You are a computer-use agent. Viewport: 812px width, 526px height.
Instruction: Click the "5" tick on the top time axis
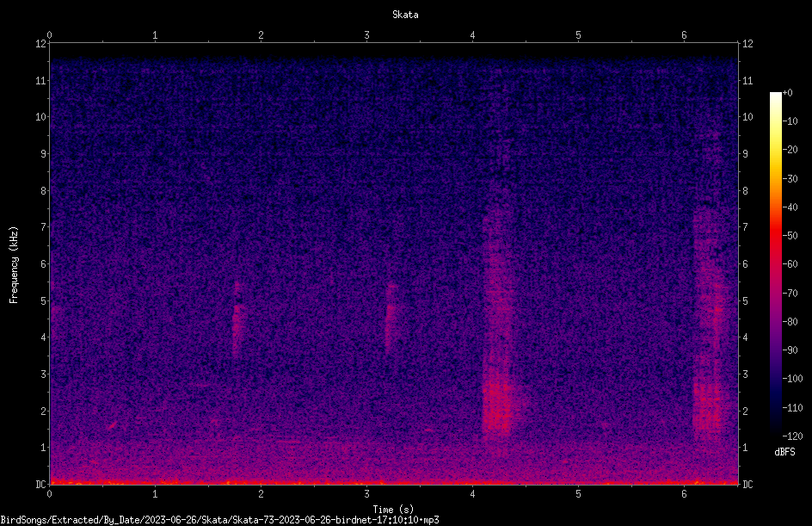pyautogui.click(x=578, y=35)
